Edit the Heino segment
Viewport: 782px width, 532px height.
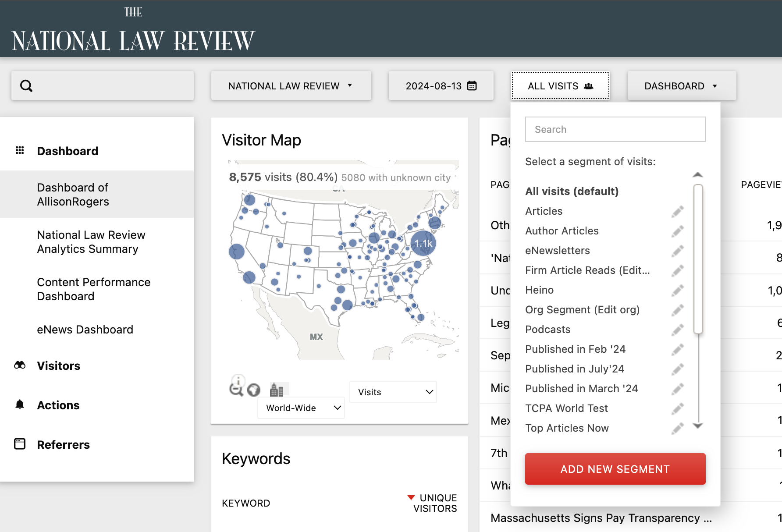[x=677, y=291]
